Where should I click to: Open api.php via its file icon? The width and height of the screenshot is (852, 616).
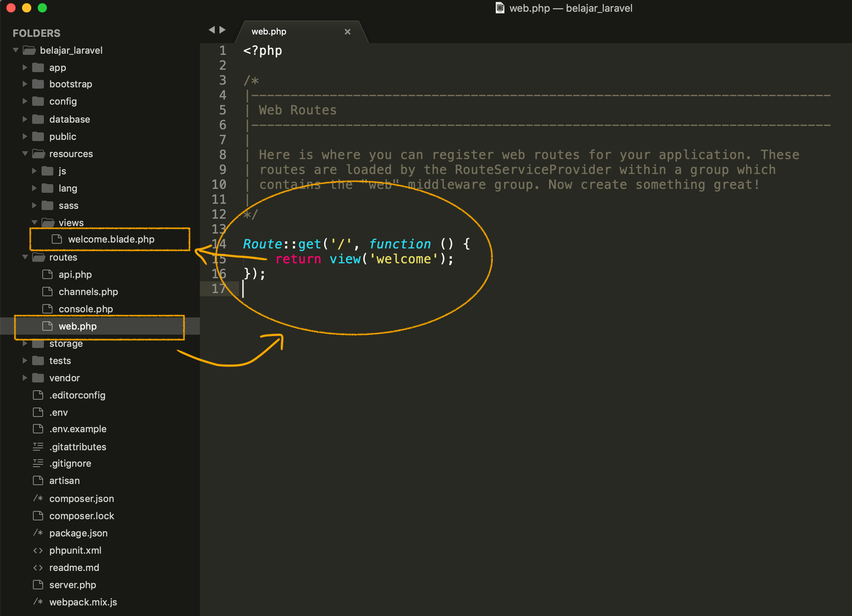tap(47, 274)
